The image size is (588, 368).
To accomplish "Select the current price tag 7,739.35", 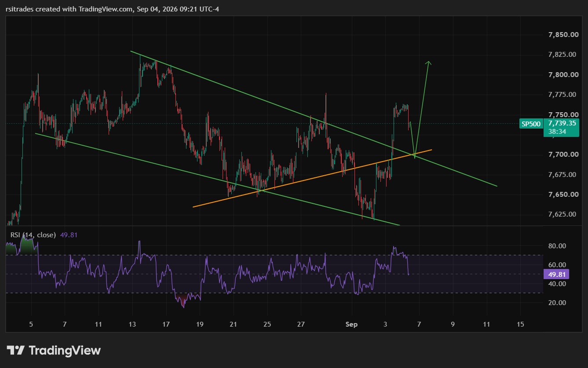I will pyautogui.click(x=562, y=123).
